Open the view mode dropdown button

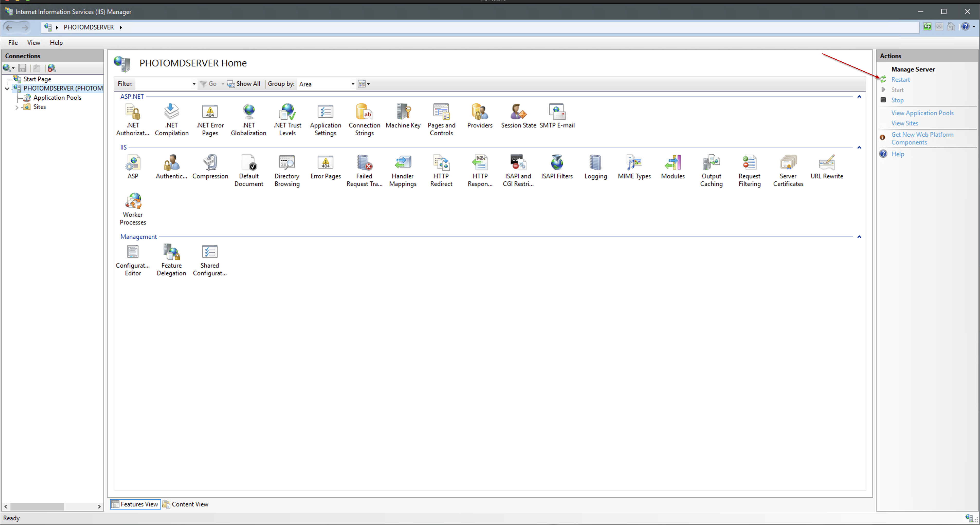tap(364, 84)
